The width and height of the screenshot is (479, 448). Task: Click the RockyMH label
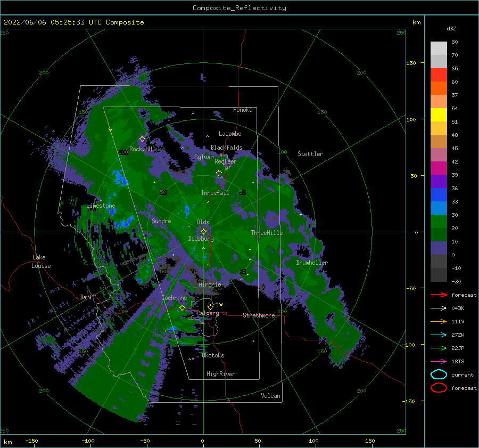tap(141, 149)
